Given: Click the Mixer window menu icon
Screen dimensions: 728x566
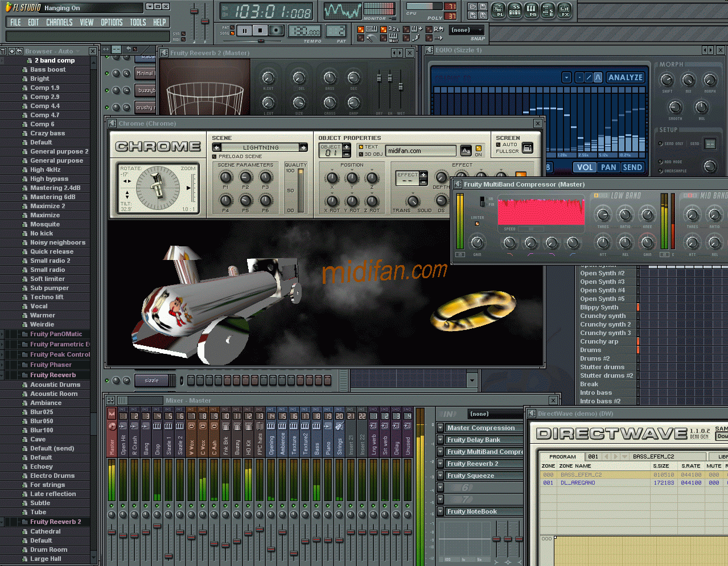Looking at the screenshot, I should [x=109, y=400].
